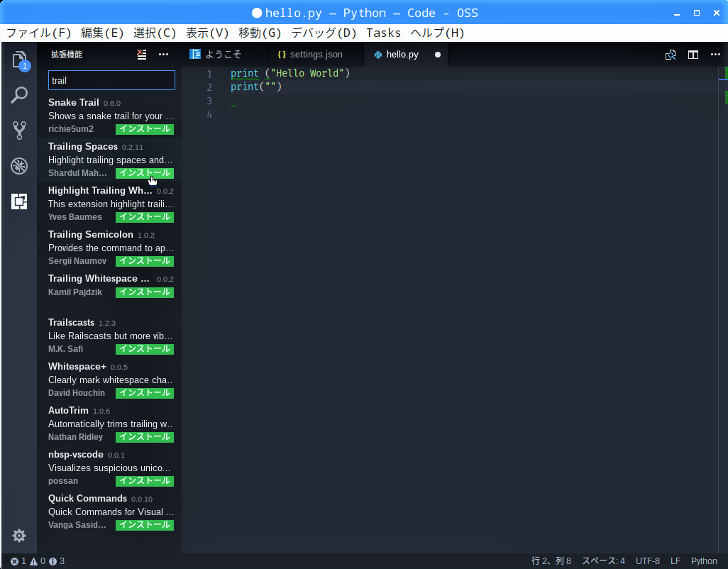728x569 pixels.
Task: Open the Manage gear icon
Action: (19, 536)
